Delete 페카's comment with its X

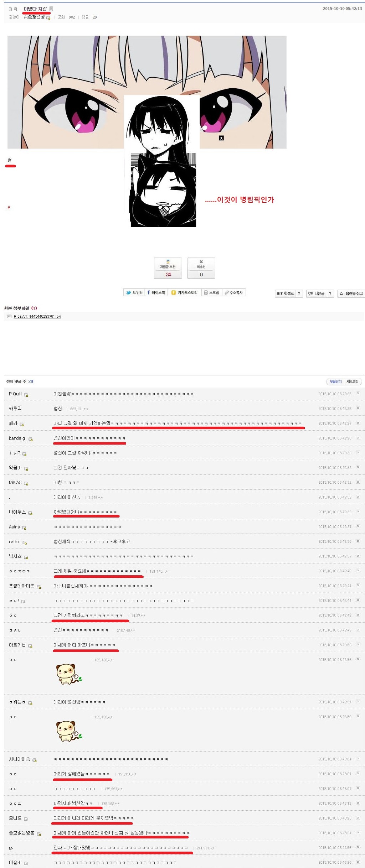(x=358, y=423)
